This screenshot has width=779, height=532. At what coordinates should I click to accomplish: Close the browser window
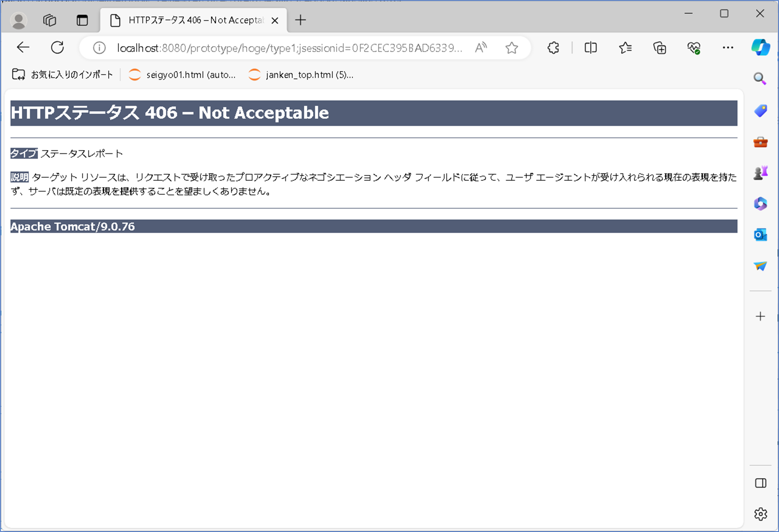click(760, 14)
